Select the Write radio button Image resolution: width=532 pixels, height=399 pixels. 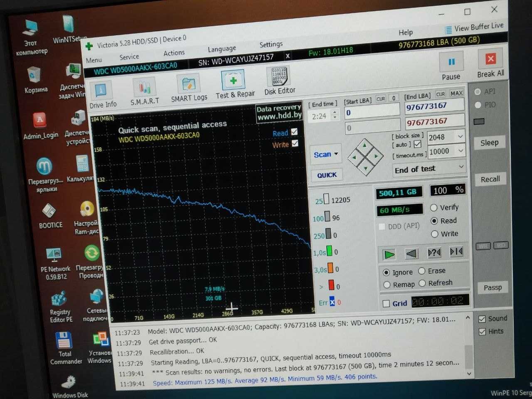pyautogui.click(x=434, y=234)
